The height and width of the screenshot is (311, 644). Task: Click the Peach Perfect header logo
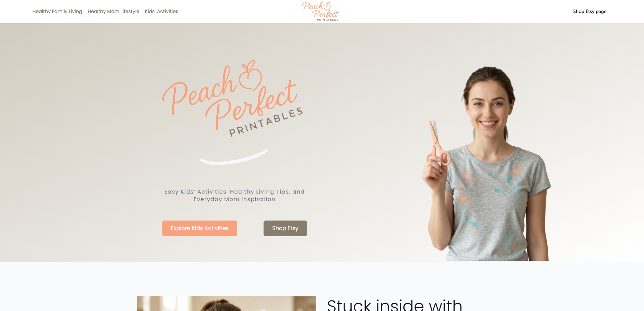point(320,11)
